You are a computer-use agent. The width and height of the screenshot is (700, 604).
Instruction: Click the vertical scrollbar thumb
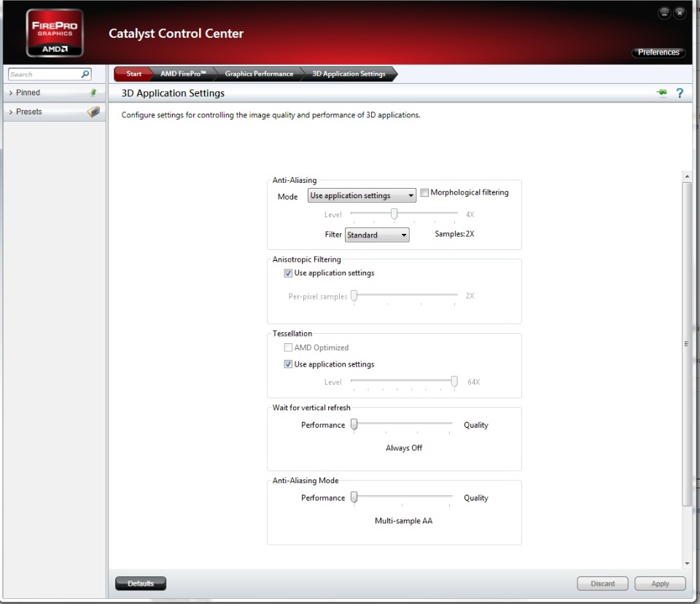[687, 343]
